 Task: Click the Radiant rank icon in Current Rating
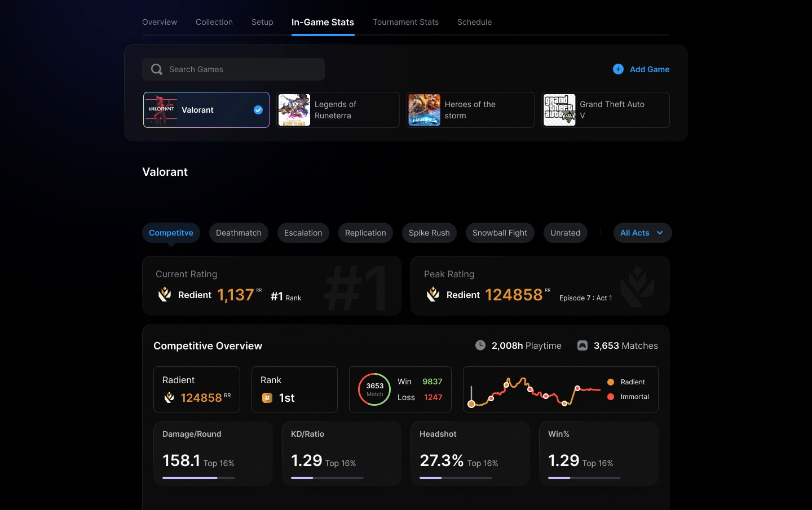point(165,294)
